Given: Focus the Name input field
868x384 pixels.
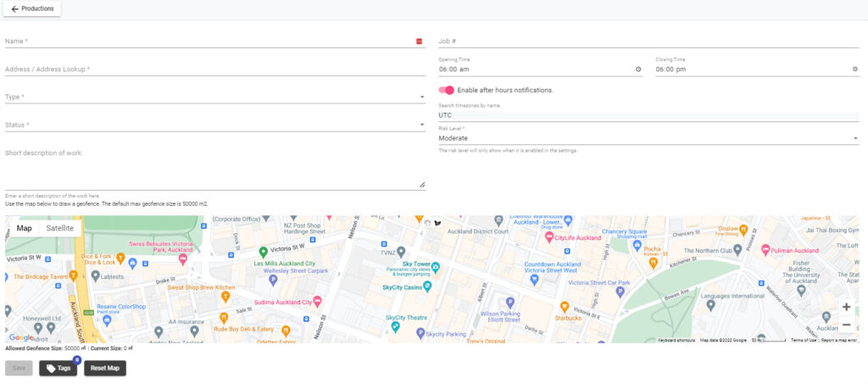Looking at the screenshot, I should [214, 42].
